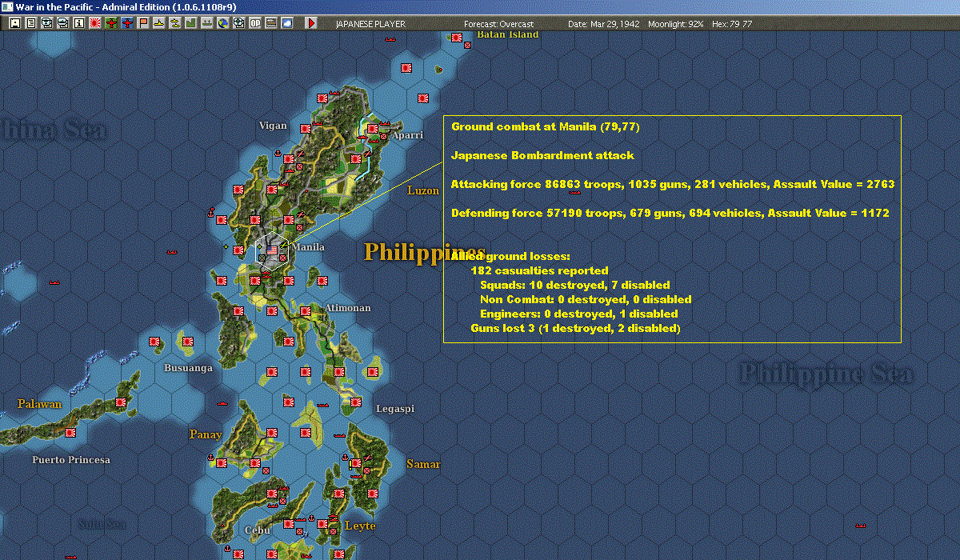Open the cloud weather toolbar icon
The height and width of the screenshot is (560, 960).
pyautogui.click(x=287, y=23)
